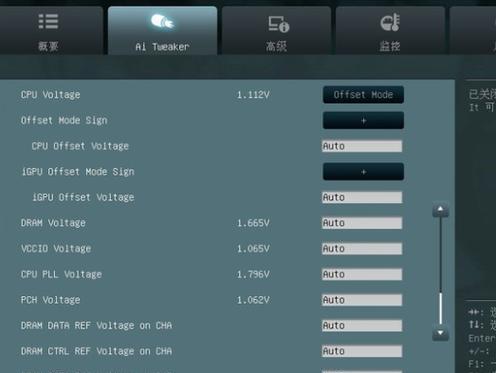
Task: Click the 1.665V DRAM voltage reading
Action: tap(253, 223)
